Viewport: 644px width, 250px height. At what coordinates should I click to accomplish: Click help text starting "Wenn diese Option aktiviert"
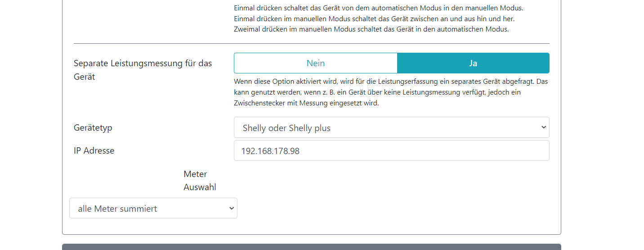390,92
